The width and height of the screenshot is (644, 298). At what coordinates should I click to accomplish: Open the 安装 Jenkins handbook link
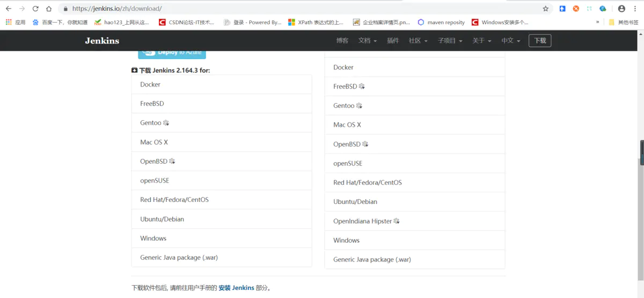tap(236, 288)
